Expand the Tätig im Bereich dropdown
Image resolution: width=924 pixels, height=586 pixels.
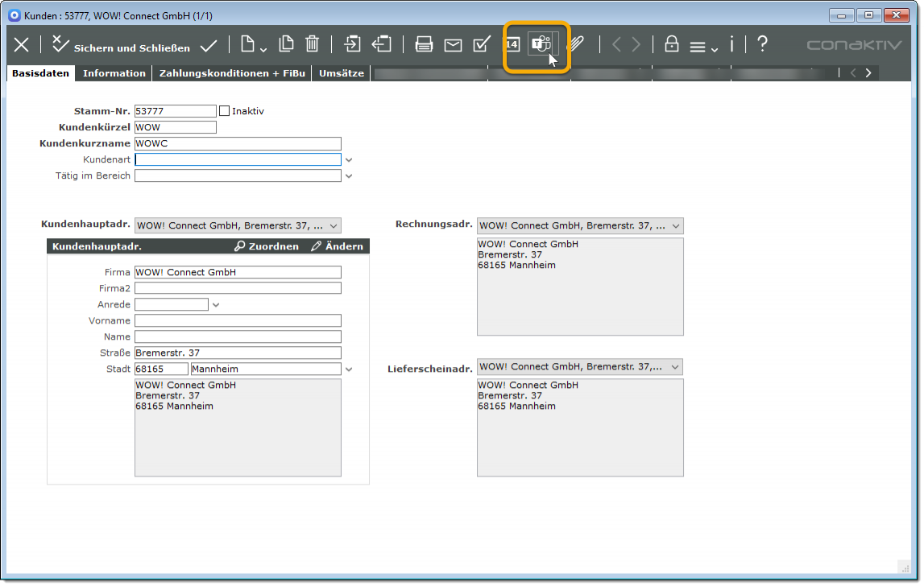(349, 176)
